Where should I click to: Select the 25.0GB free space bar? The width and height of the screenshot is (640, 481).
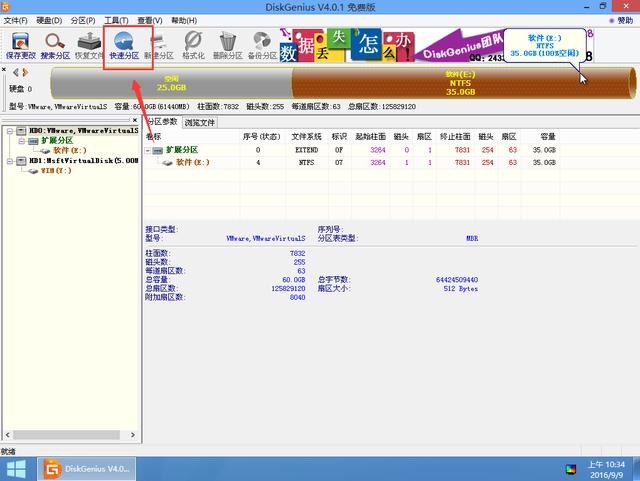click(171, 83)
